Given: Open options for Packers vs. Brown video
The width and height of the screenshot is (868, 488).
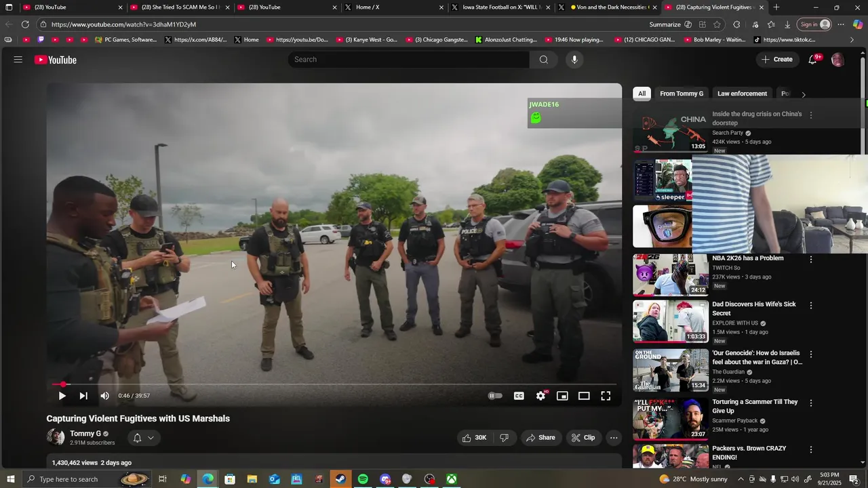Looking at the screenshot, I should tap(811, 449).
